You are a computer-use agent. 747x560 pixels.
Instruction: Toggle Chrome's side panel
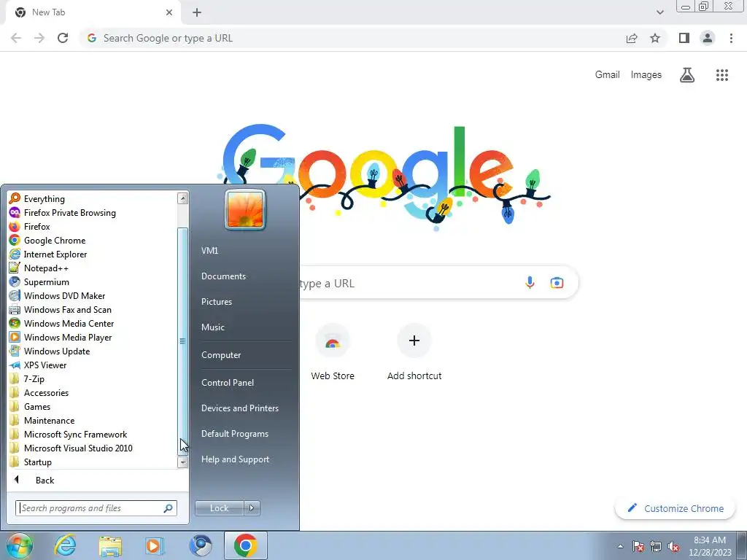coord(684,38)
